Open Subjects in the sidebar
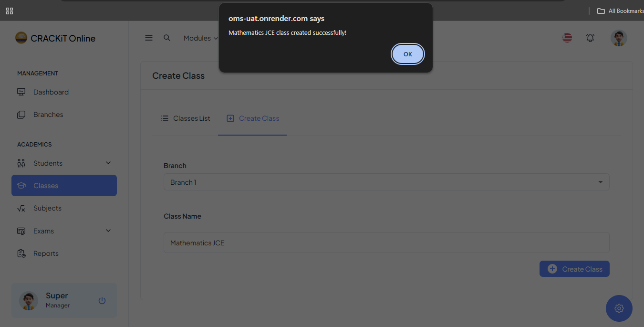The height and width of the screenshot is (327, 644). 47,208
